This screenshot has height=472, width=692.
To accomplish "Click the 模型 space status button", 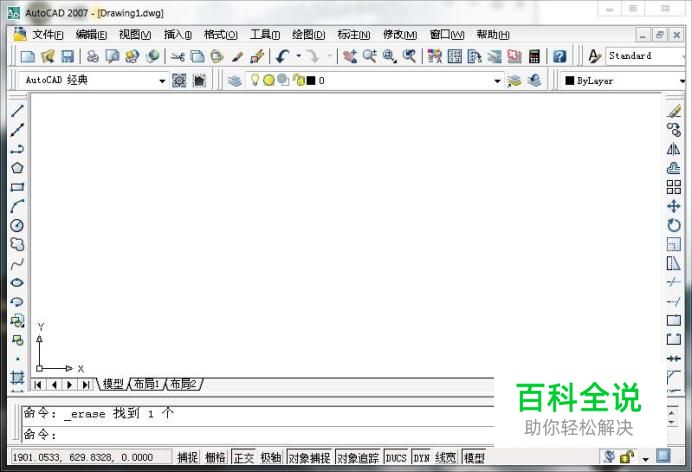I will coord(474,457).
